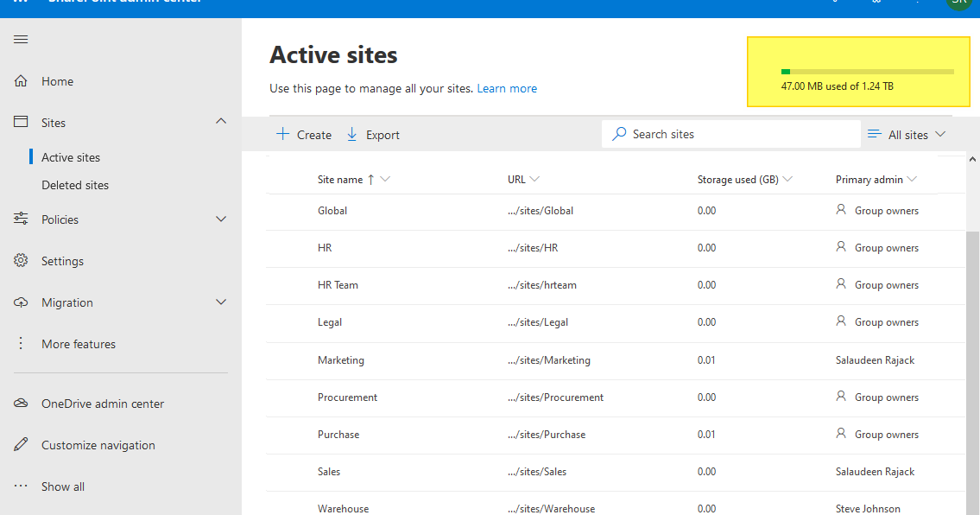980x515 pixels.
Task: Open the All sites filter dropdown
Action: click(x=906, y=134)
